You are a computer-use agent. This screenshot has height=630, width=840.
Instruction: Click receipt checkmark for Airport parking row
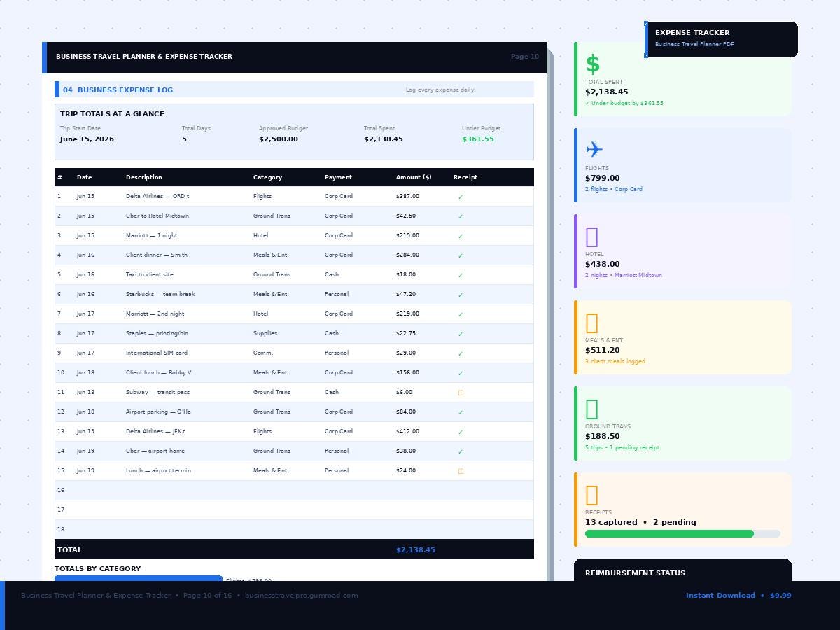(461, 412)
